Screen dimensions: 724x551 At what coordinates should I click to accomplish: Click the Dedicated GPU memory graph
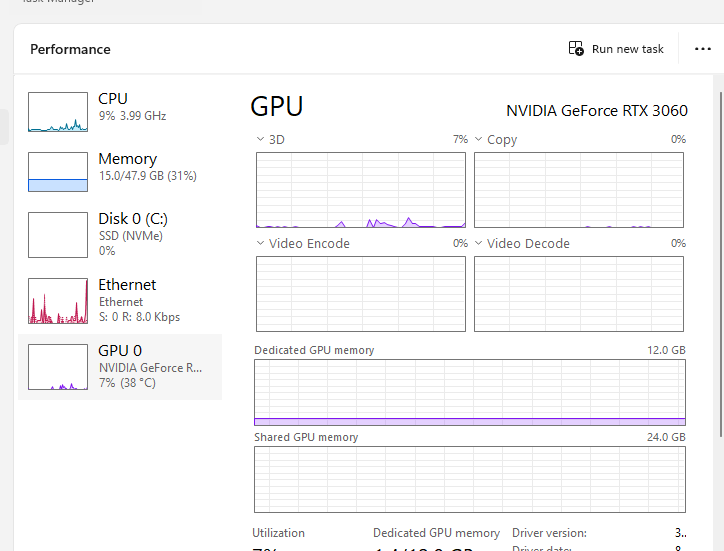pyautogui.click(x=470, y=393)
